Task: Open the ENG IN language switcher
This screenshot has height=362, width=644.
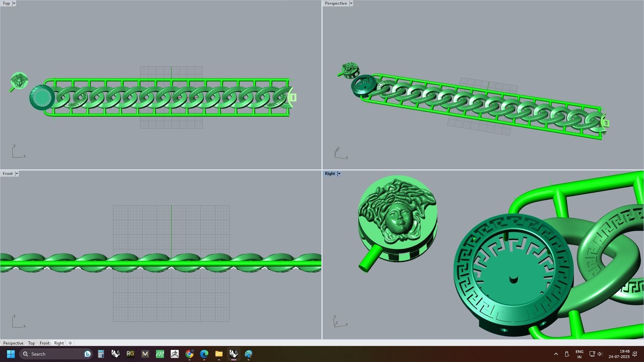Action: [579, 354]
